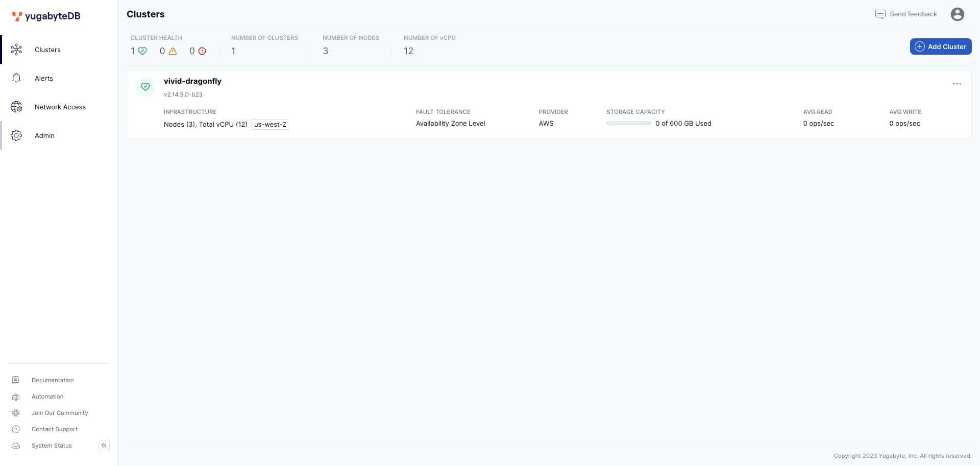Click the Send feedback text

[x=913, y=14]
